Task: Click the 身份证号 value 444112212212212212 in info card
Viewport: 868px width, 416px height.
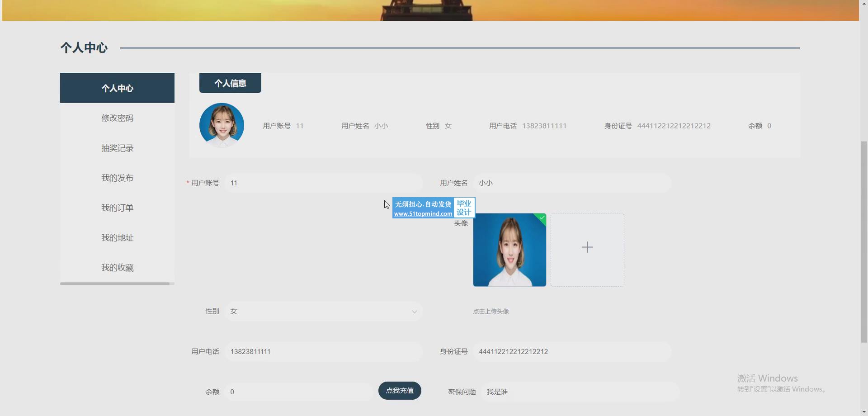Action: (x=674, y=126)
